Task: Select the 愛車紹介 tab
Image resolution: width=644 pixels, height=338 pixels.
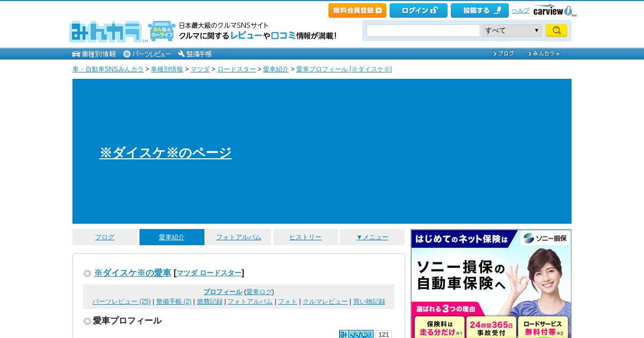Action: tap(172, 237)
